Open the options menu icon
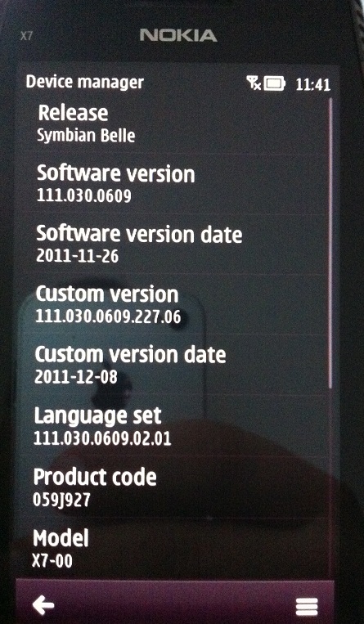Image resolution: width=364 pixels, height=624 pixels. tap(307, 607)
